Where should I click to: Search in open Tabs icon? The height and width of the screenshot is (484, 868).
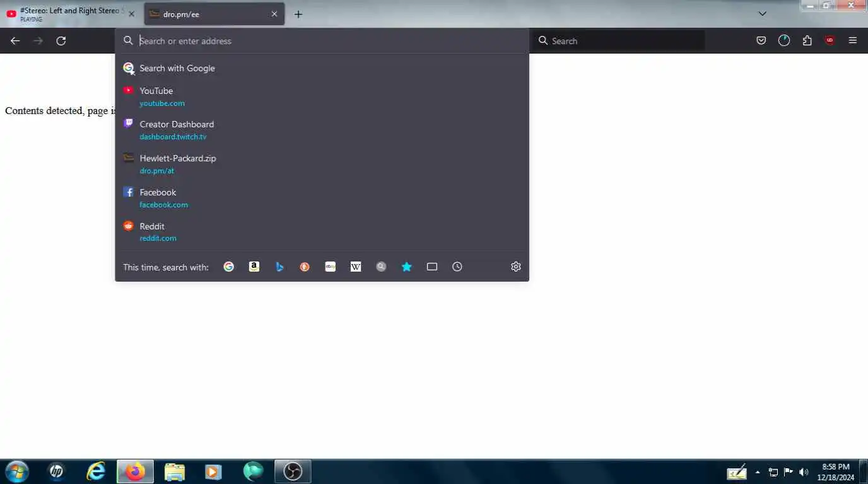432,267
